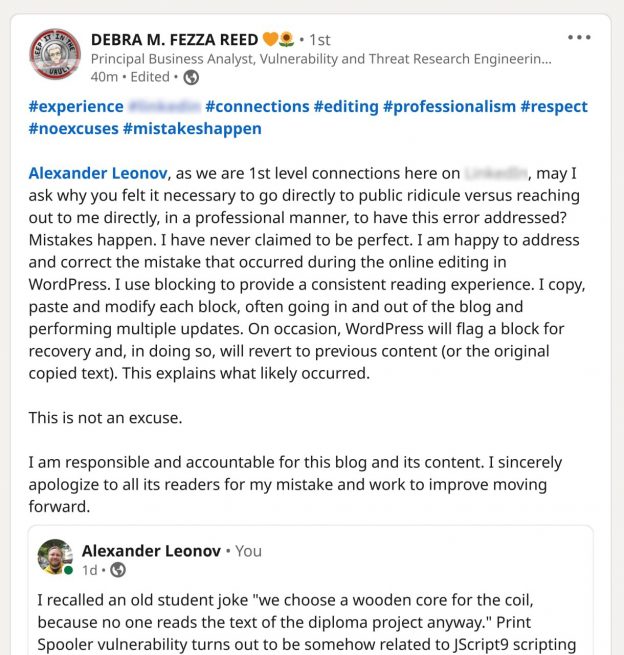The height and width of the screenshot is (655, 624).
Task: Open the #professionalism hashtag
Action: coord(449,107)
